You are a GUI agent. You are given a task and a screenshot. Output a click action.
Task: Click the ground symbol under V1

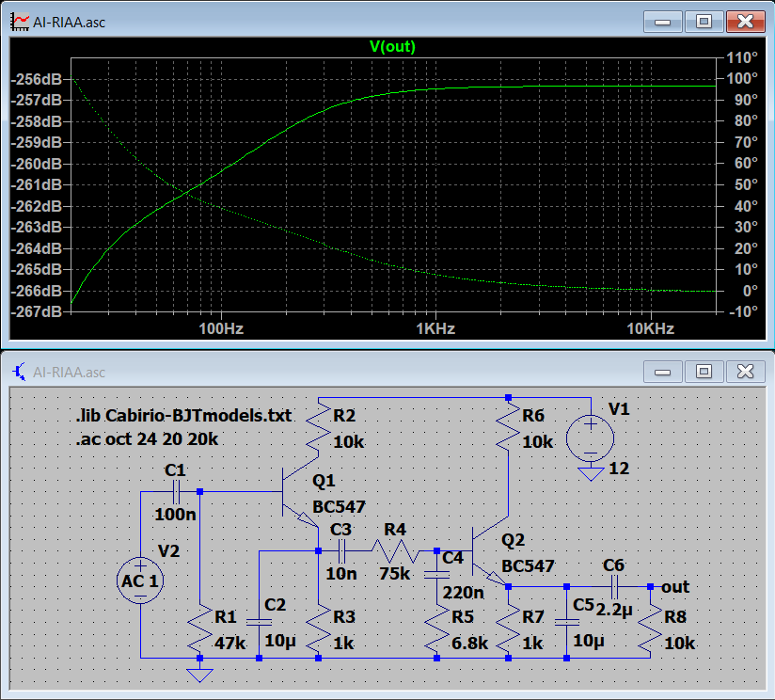tap(591, 473)
